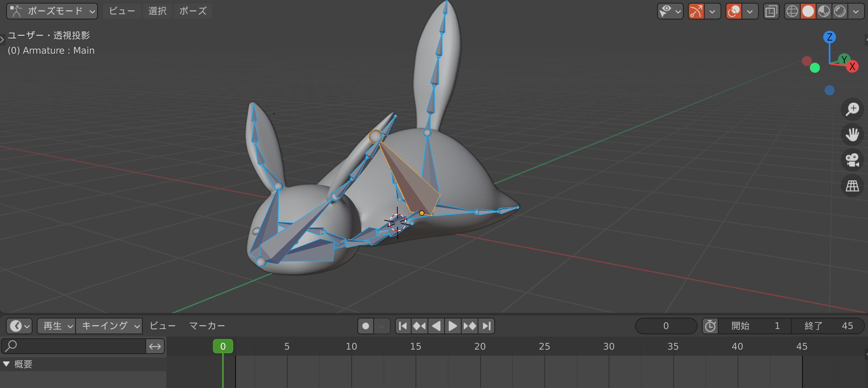Toggle viewport overlays
This screenshot has height=388, width=868.
point(734,11)
